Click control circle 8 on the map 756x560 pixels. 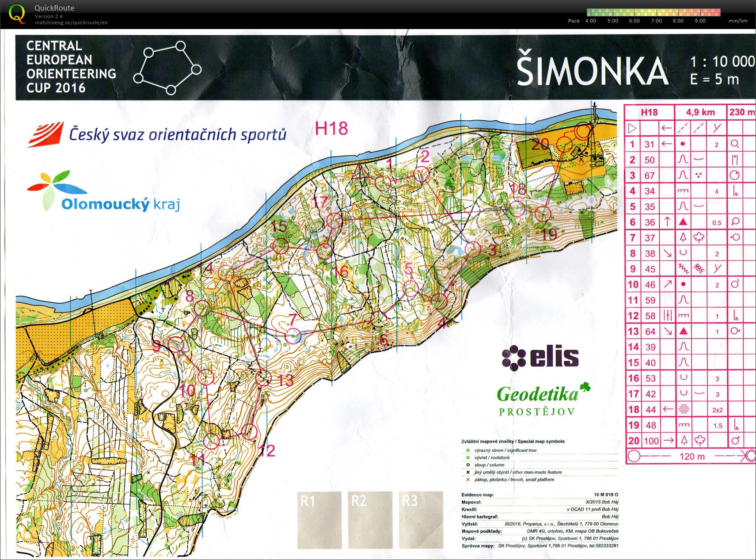(x=202, y=309)
